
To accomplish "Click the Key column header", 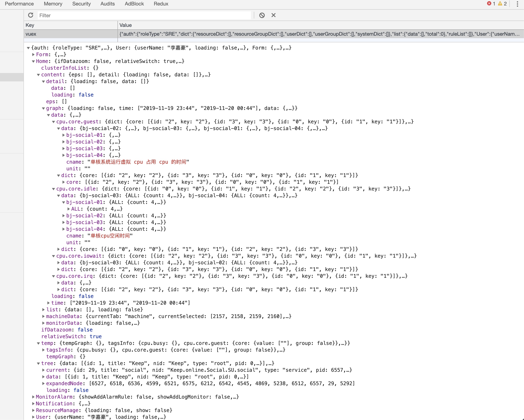I will click(70, 25).
